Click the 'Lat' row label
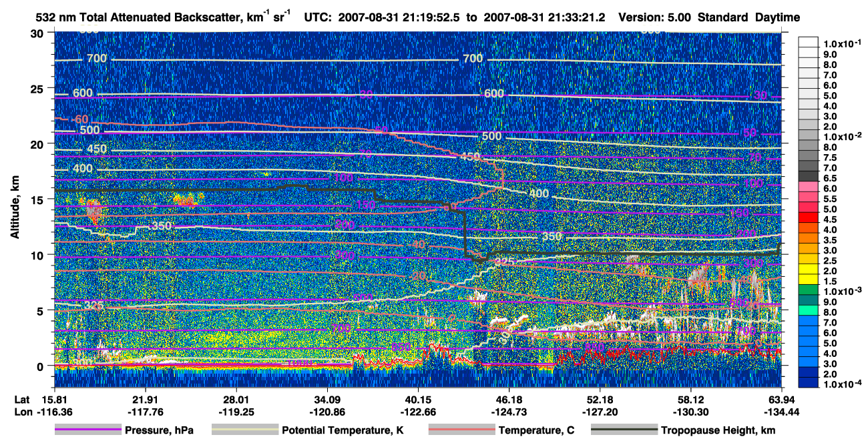 point(22,400)
